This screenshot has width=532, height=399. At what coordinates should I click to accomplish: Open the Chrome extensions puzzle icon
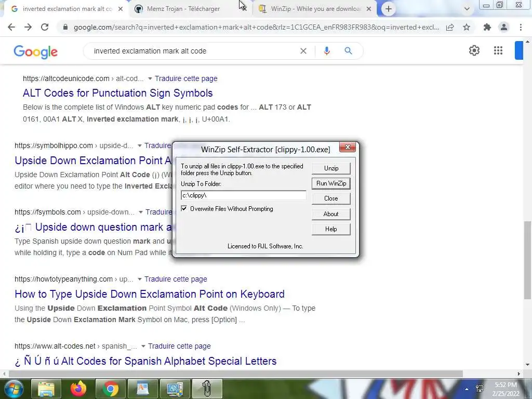[x=487, y=27]
